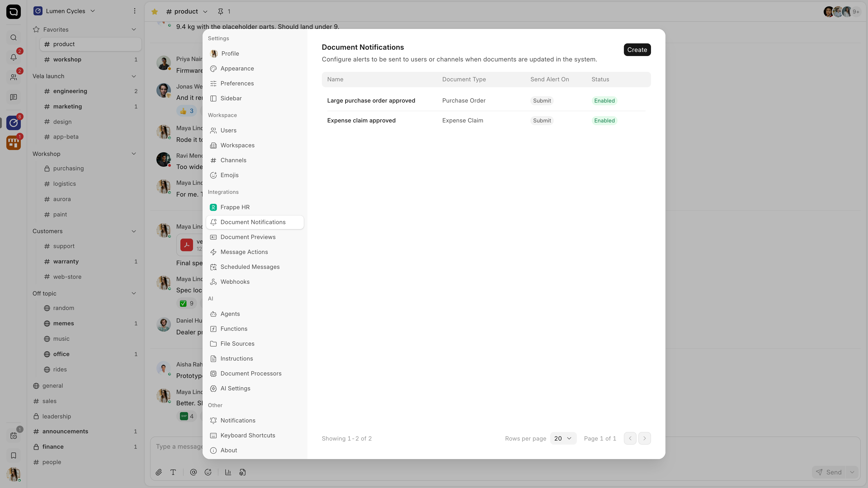Image resolution: width=868 pixels, height=488 pixels.
Task: Open the engineering channel
Action: [90, 91]
